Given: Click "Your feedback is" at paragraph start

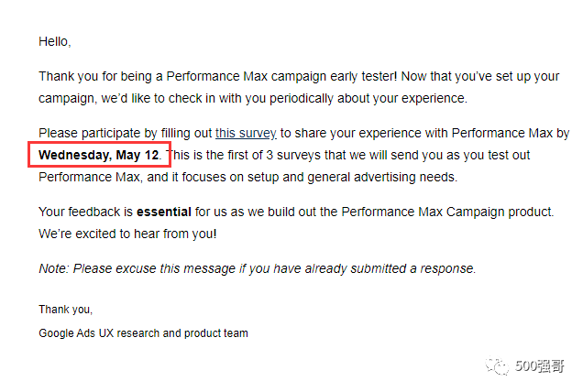Looking at the screenshot, I should pos(85,212).
